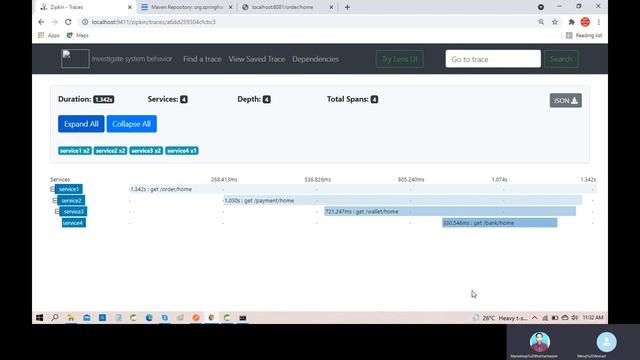The height and width of the screenshot is (360, 640).
Task: Open the orange circle taskbar app
Action: (x=196, y=318)
